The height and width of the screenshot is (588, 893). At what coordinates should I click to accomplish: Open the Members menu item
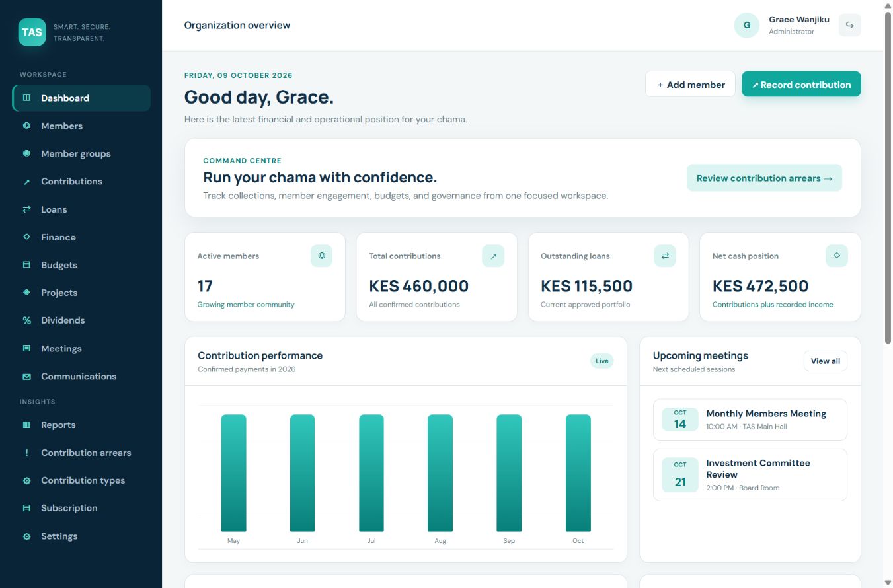(81, 126)
